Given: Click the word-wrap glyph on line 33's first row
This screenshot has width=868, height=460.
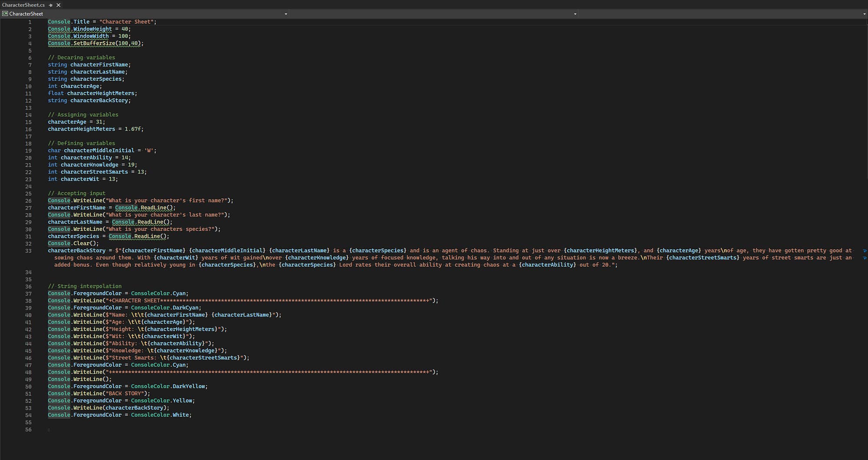Looking at the screenshot, I should pos(864,251).
